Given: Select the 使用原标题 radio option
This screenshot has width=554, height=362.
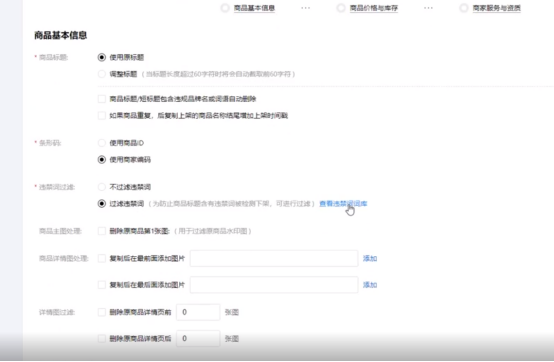Looking at the screenshot, I should pyautogui.click(x=102, y=57).
